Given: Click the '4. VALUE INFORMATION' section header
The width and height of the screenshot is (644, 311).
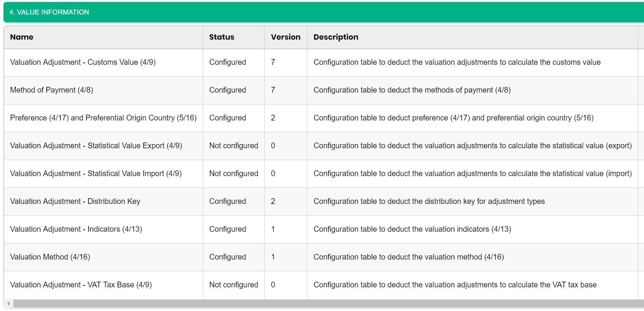Looking at the screenshot, I should pos(324,12).
